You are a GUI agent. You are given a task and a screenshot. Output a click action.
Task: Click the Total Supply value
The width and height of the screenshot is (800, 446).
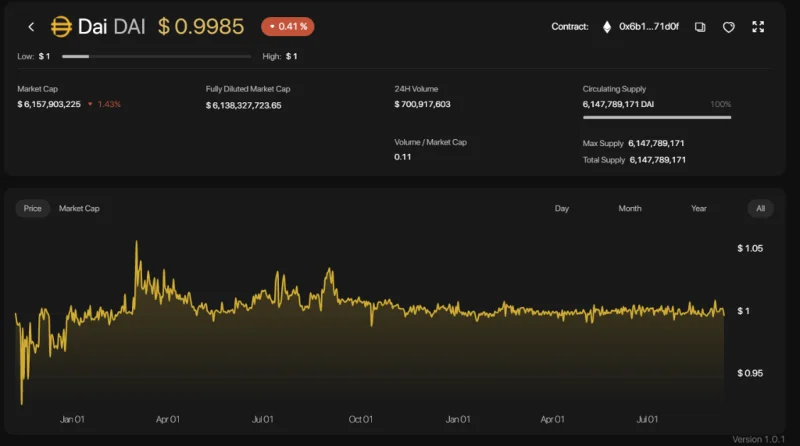click(658, 160)
